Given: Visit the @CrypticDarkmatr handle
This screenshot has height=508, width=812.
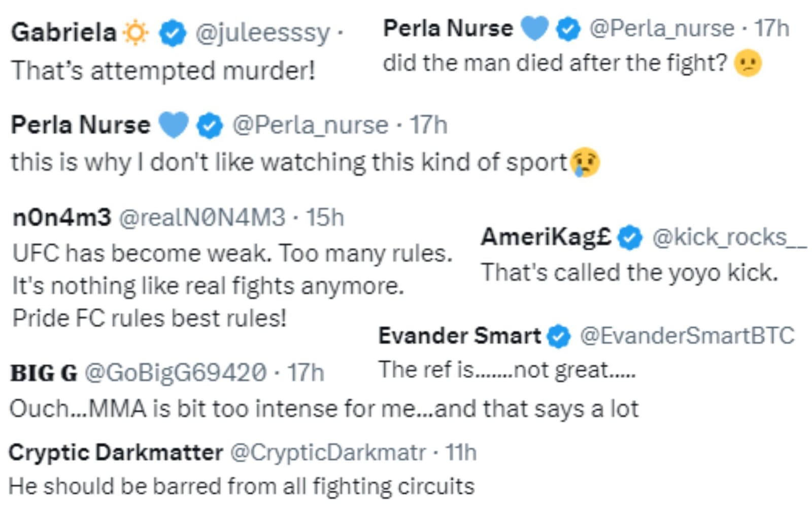Looking at the screenshot, I should pos(328,452).
